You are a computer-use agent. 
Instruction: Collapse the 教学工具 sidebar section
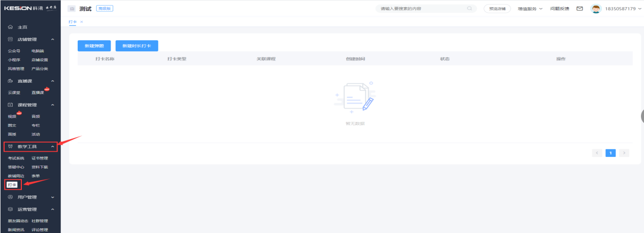pyautogui.click(x=53, y=147)
